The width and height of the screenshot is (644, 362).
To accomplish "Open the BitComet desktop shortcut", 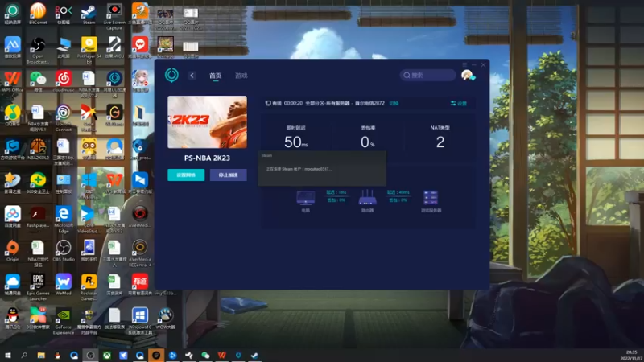I will pos(38,14).
